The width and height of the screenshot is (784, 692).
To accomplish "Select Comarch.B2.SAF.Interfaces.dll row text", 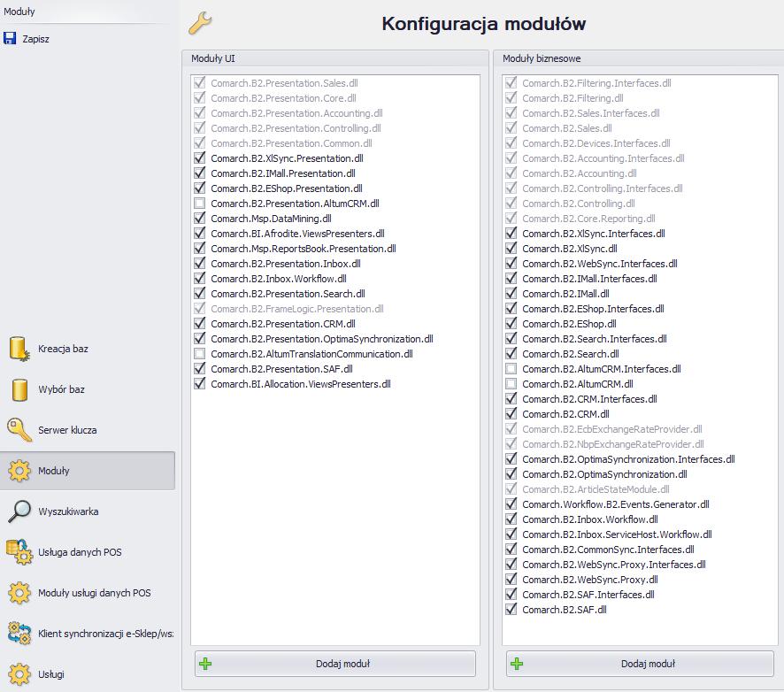I will point(588,595).
